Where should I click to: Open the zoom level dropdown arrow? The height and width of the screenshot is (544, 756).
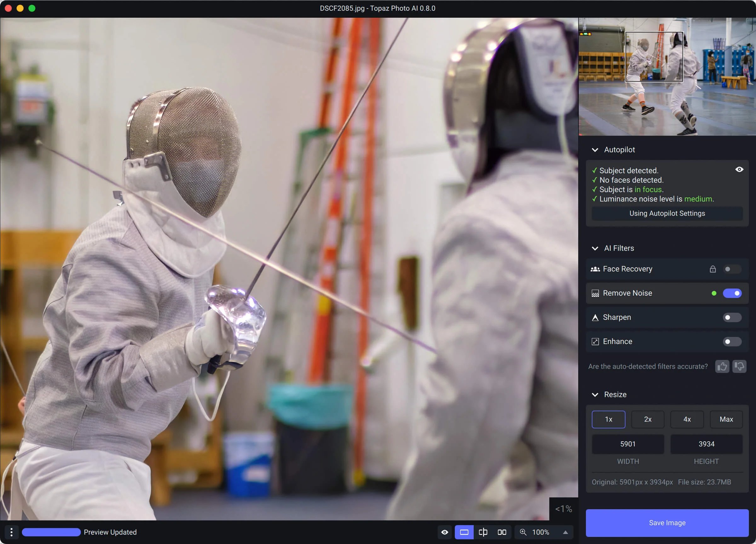point(565,532)
